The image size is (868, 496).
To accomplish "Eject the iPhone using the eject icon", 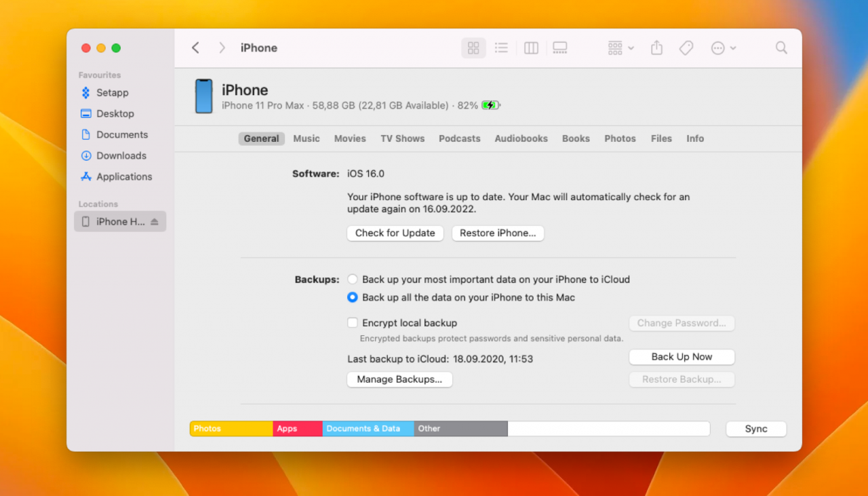I will [154, 221].
